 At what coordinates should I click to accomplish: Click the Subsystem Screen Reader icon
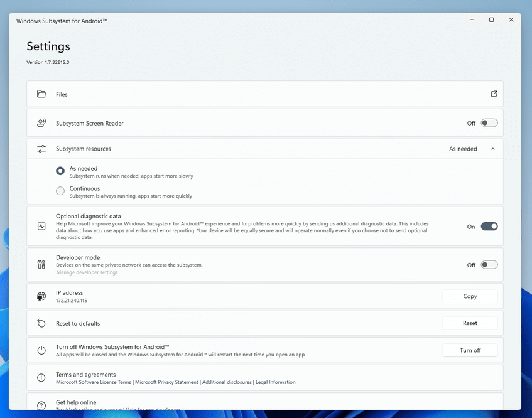click(41, 123)
